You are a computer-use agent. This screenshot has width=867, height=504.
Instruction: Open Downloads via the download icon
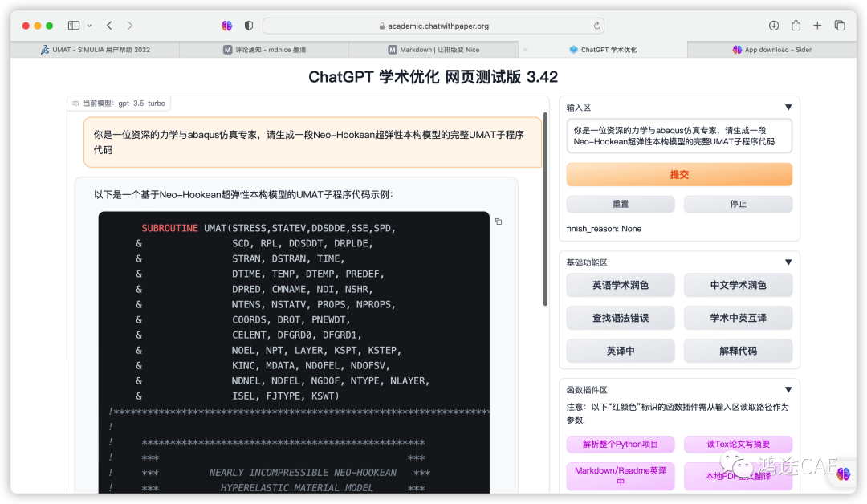click(x=772, y=25)
